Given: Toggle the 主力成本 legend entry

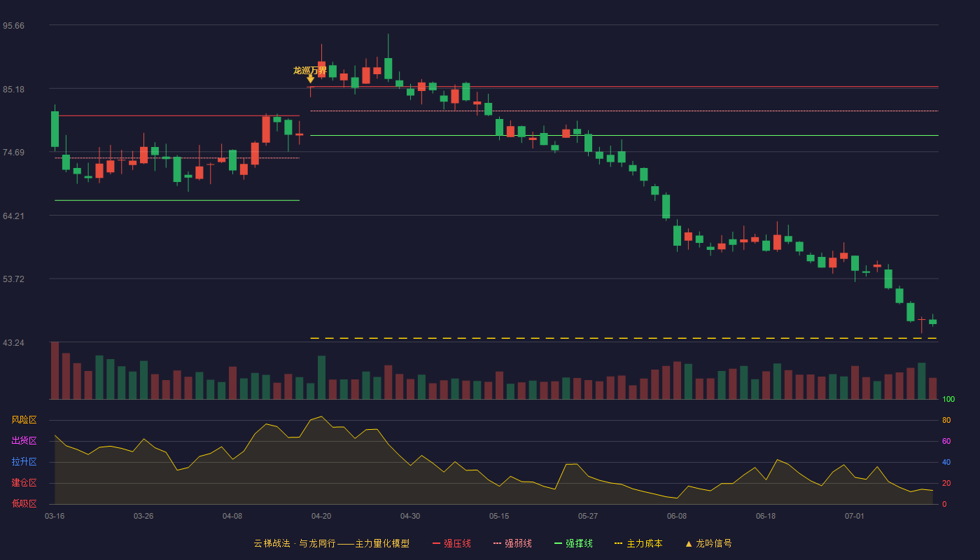Looking at the screenshot, I should (638, 543).
